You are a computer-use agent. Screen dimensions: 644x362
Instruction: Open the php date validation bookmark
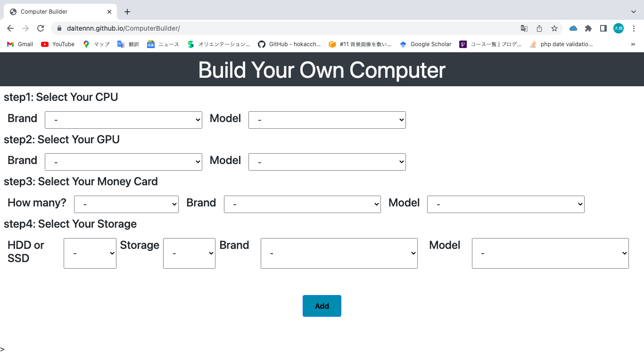click(561, 44)
